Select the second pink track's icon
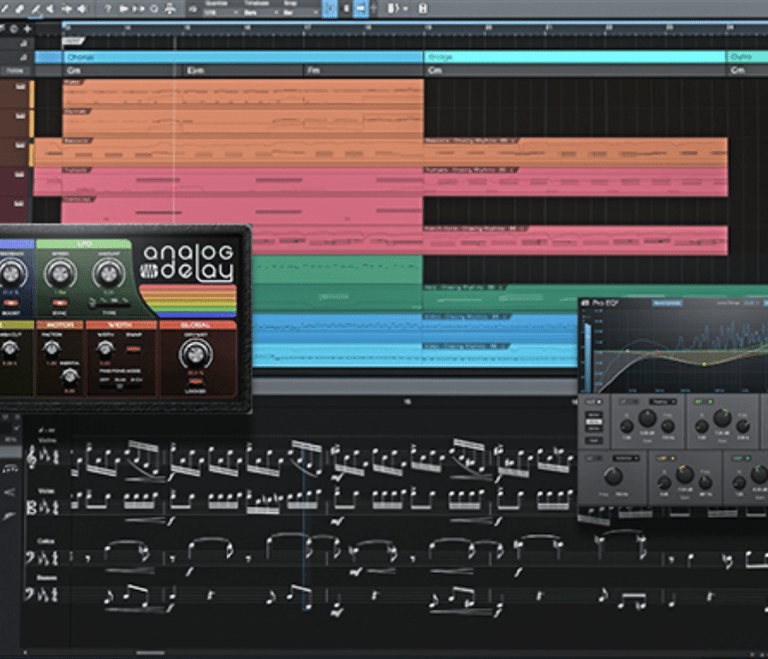768x659 pixels. [20, 204]
